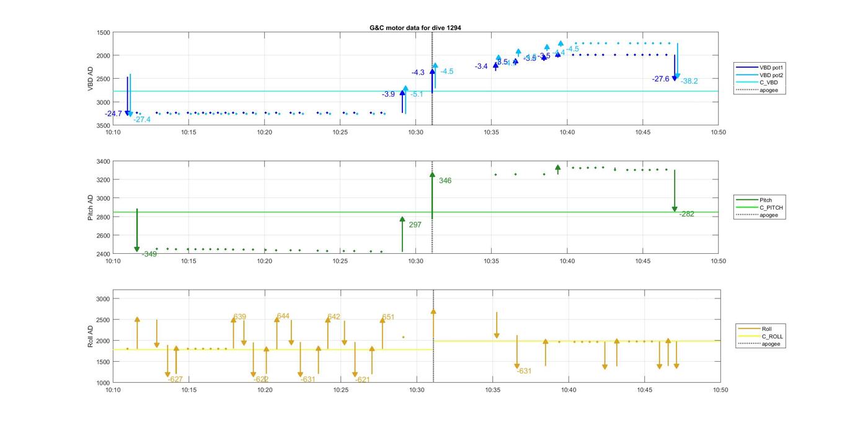Click the 297 pitch data label

(x=415, y=225)
